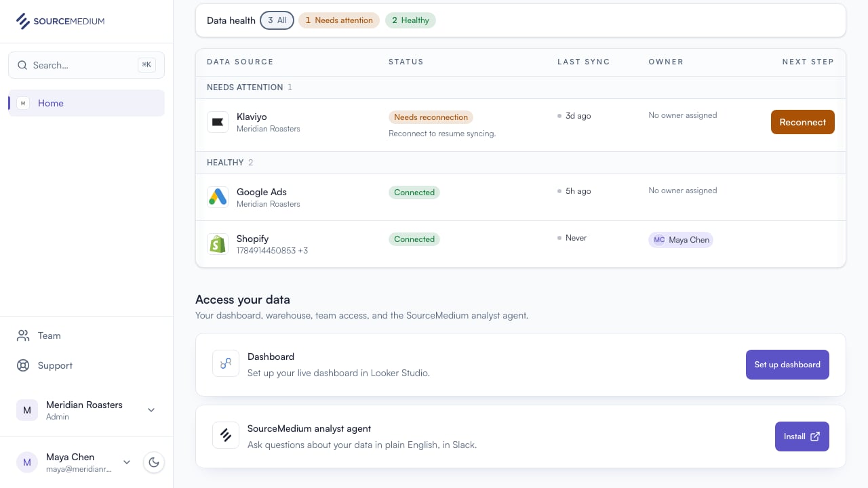868x488 pixels.
Task: Install the SourceMedium analyst agent
Action: [x=802, y=436]
